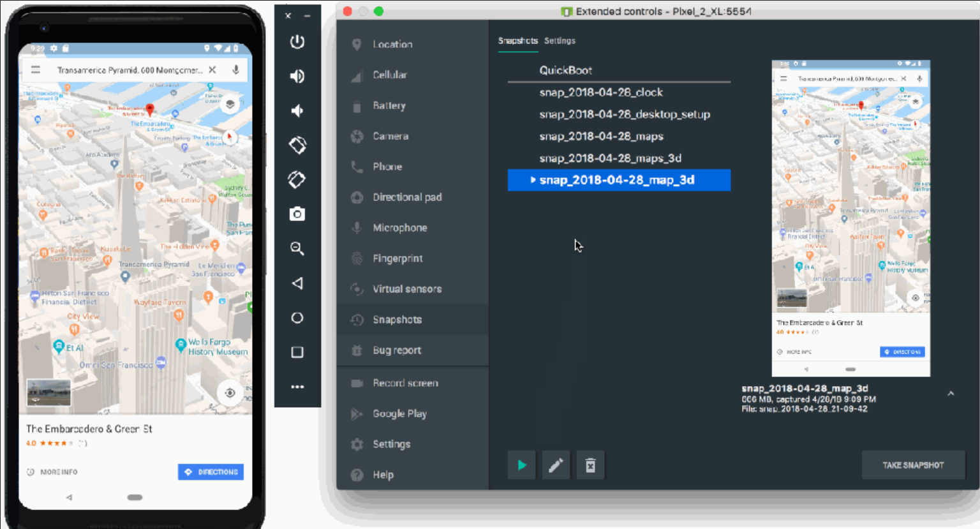
Task: Raise volume with the volume up icon
Action: [297, 77]
